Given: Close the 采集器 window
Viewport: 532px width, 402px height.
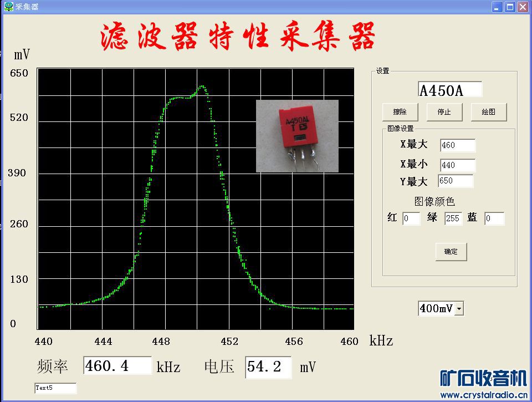Looking at the screenshot, I should 523,7.
